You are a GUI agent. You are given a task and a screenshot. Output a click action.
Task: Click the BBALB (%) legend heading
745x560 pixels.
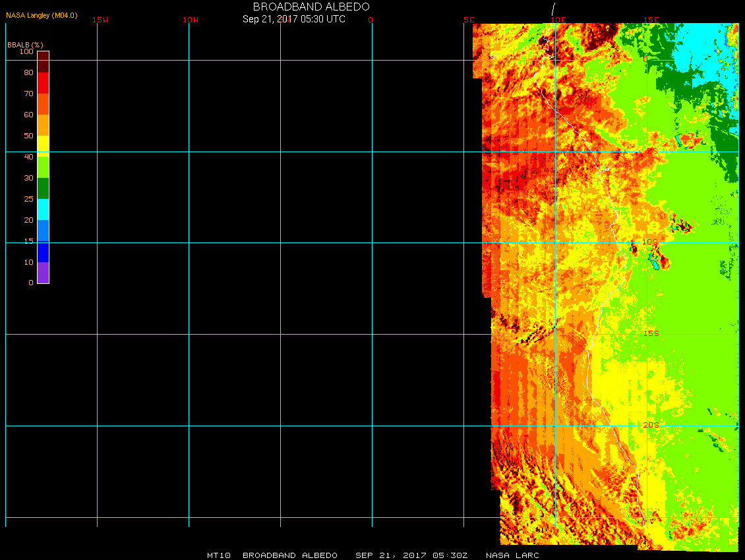(24, 44)
